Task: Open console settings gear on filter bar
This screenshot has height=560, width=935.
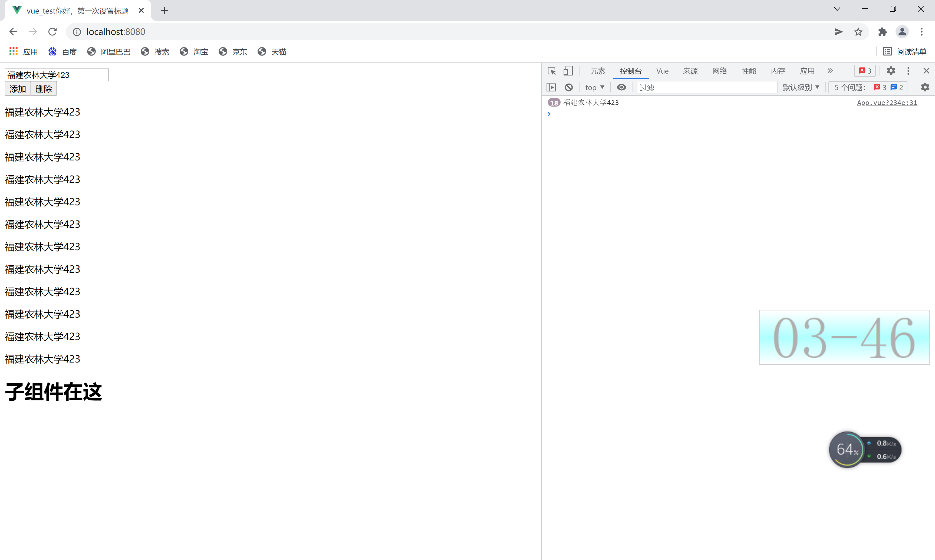Action: pyautogui.click(x=925, y=87)
